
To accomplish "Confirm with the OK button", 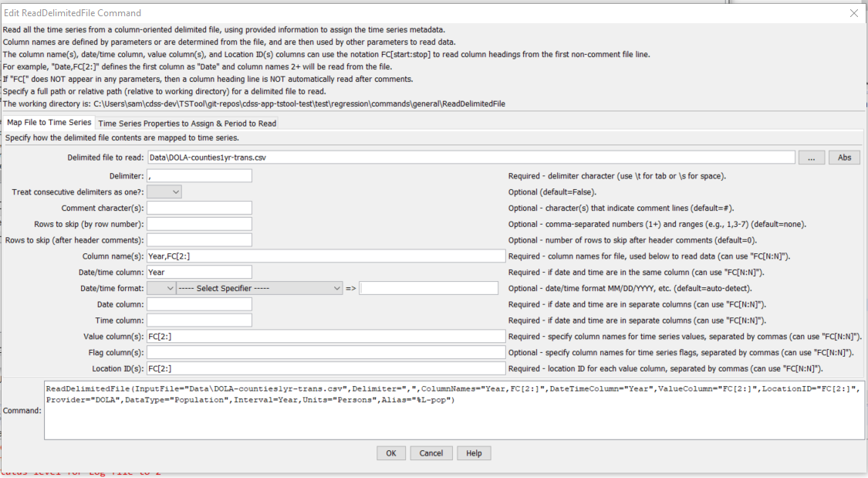I will click(x=391, y=453).
